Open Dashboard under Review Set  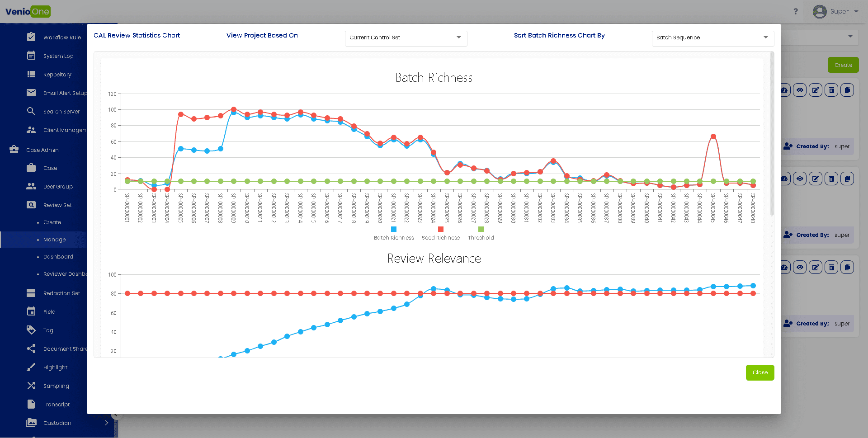coord(58,257)
